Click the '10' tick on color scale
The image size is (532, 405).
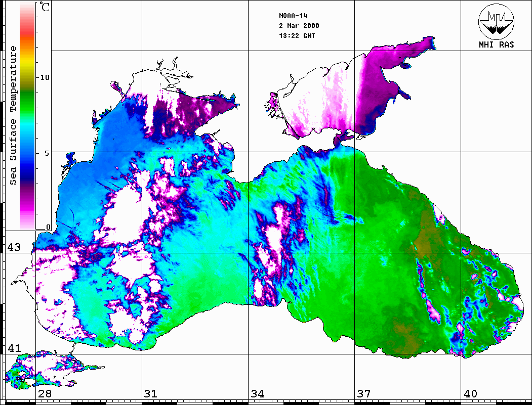coord(45,77)
